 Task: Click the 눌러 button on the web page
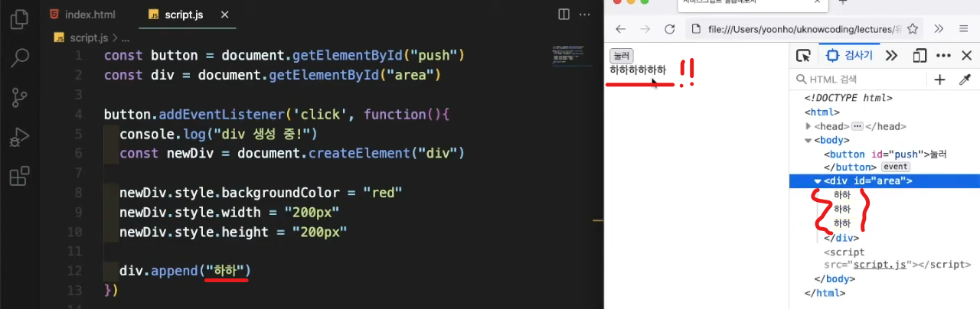621,56
